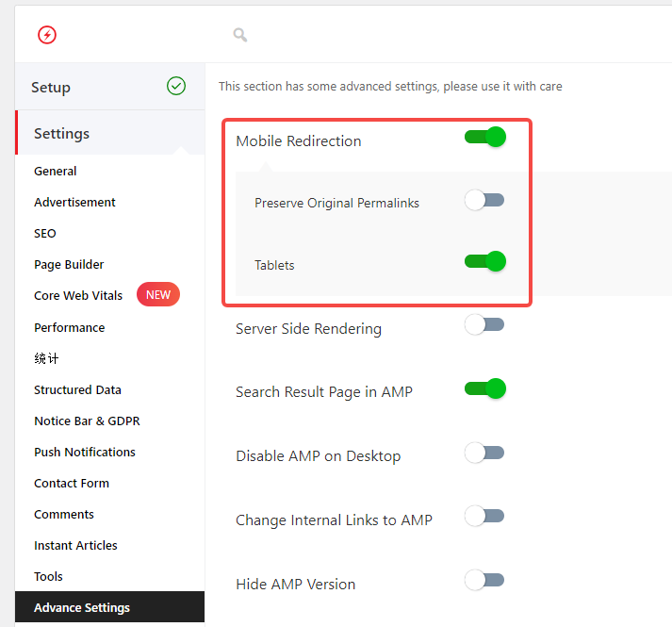672x627 pixels.
Task: Toggle Disable AMP on Desktop on
Action: click(485, 453)
